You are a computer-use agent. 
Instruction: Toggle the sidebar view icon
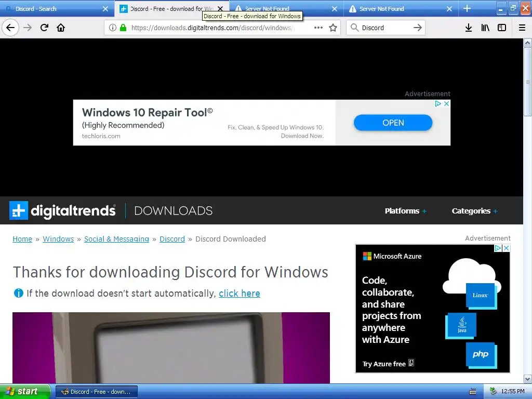point(502,28)
